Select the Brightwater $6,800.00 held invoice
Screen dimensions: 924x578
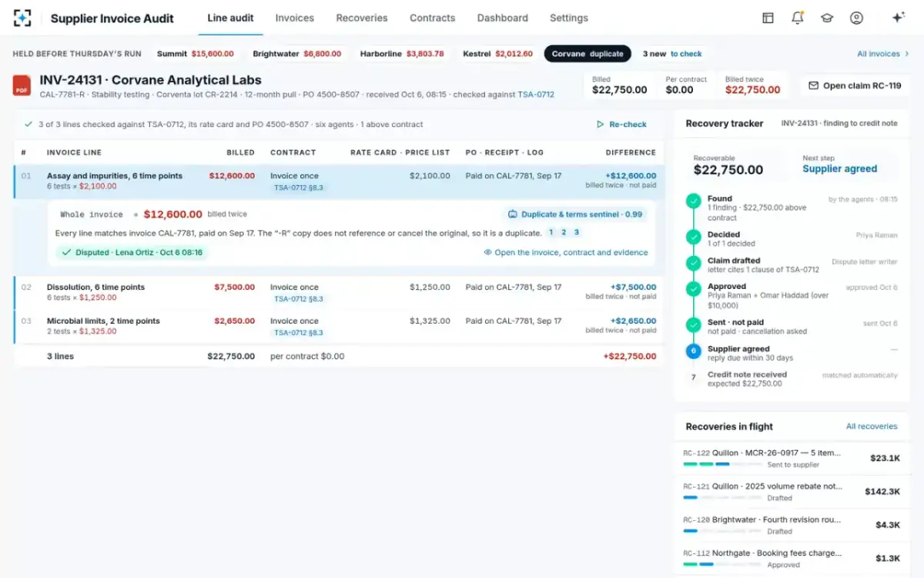[297, 54]
